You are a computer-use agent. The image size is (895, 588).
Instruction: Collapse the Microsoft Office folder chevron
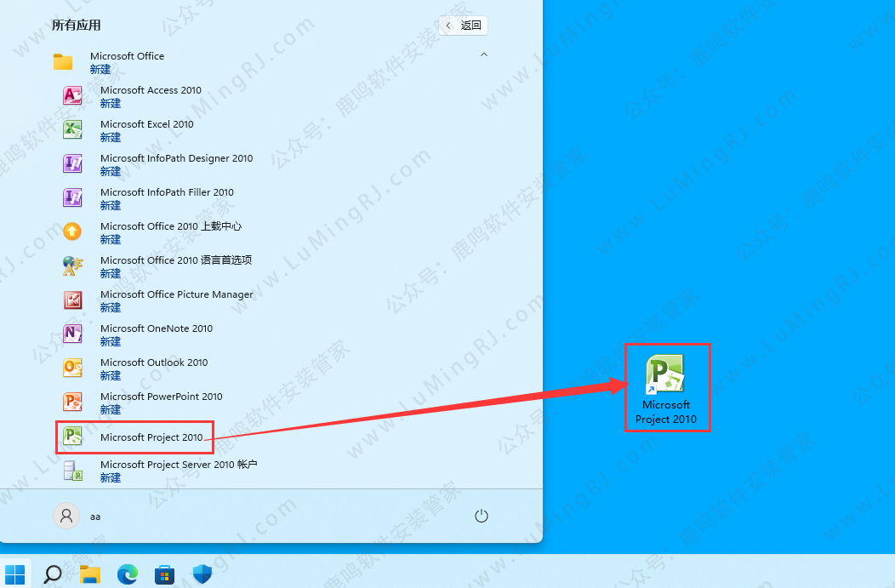(484, 54)
